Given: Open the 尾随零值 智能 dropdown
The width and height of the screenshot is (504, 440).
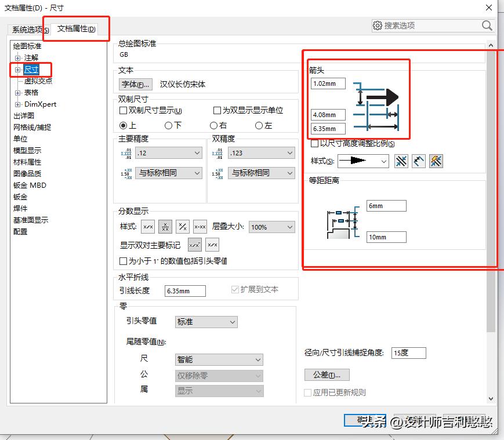Looking at the screenshot, I should (x=219, y=359).
